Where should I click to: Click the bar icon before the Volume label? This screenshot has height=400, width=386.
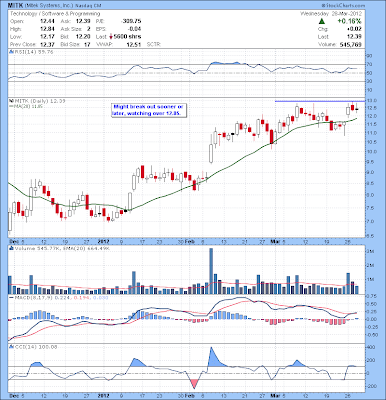pos(11,248)
